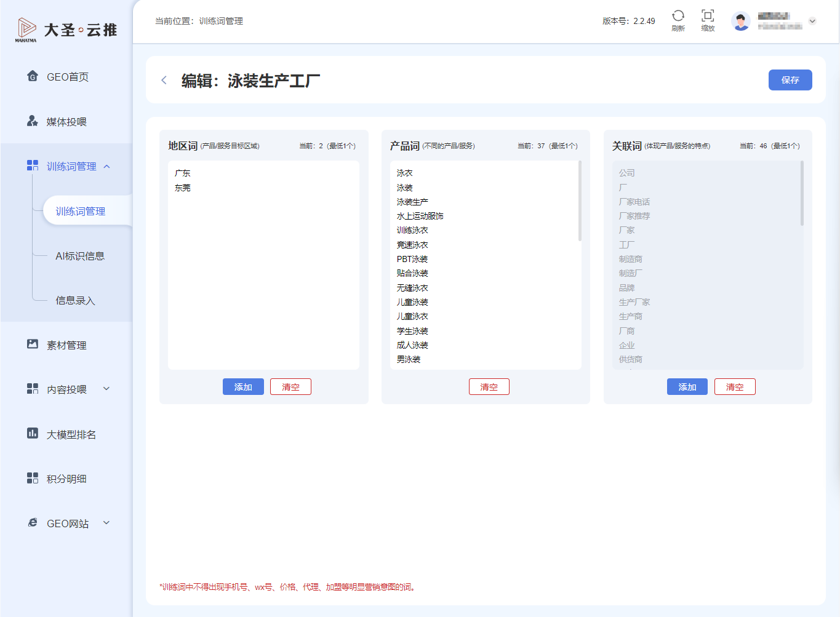
Task: Clear the 关联词 list
Action: click(x=735, y=387)
